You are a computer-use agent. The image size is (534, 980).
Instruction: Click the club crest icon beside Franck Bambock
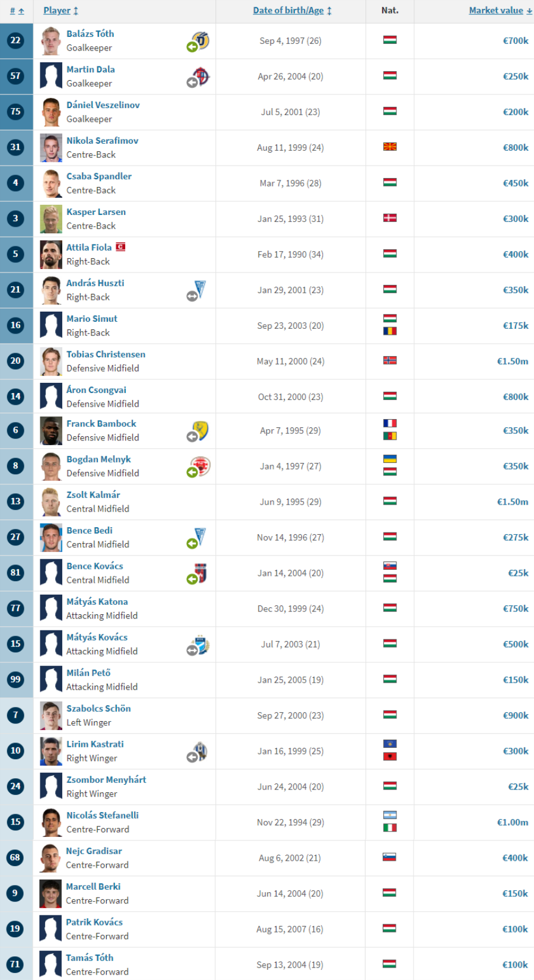202,430
